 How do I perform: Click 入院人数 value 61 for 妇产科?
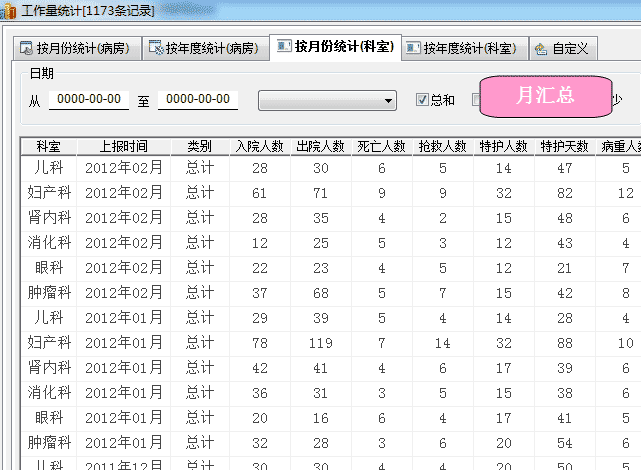click(260, 193)
